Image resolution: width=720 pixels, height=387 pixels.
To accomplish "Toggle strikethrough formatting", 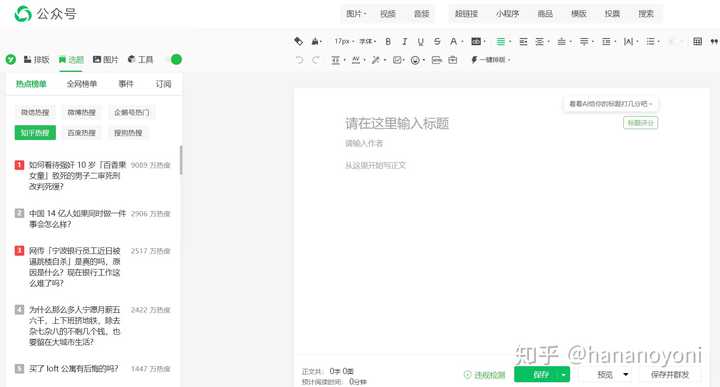I will [x=437, y=41].
